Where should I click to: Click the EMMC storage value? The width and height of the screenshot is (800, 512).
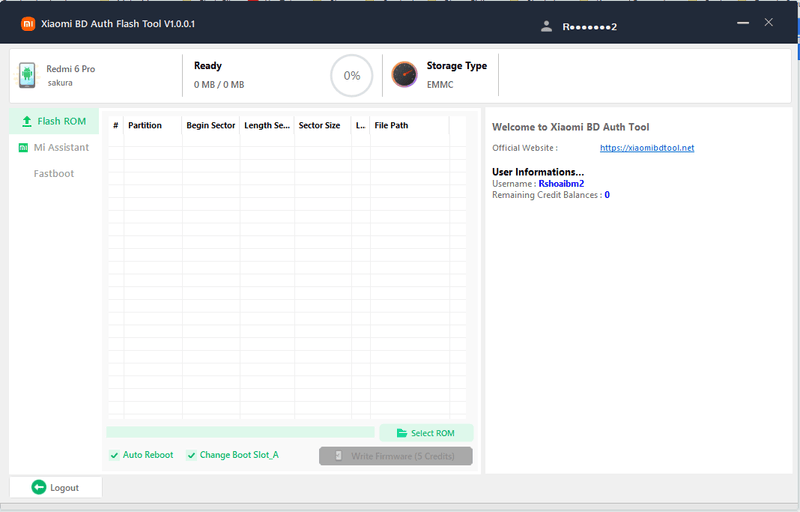click(440, 85)
